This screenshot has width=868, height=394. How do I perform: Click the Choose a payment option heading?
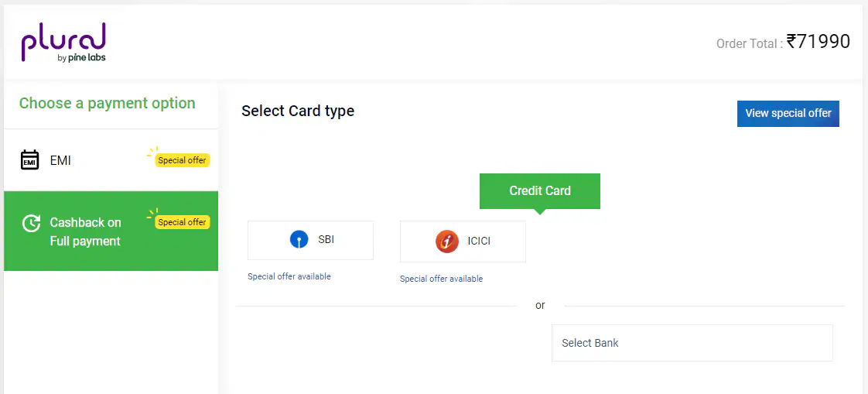pyautogui.click(x=108, y=104)
